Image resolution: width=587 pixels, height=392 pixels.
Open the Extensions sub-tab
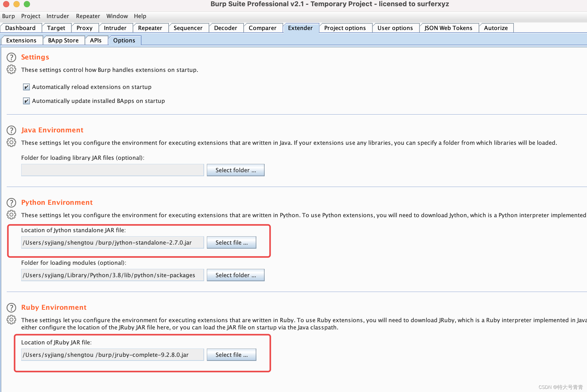(21, 40)
